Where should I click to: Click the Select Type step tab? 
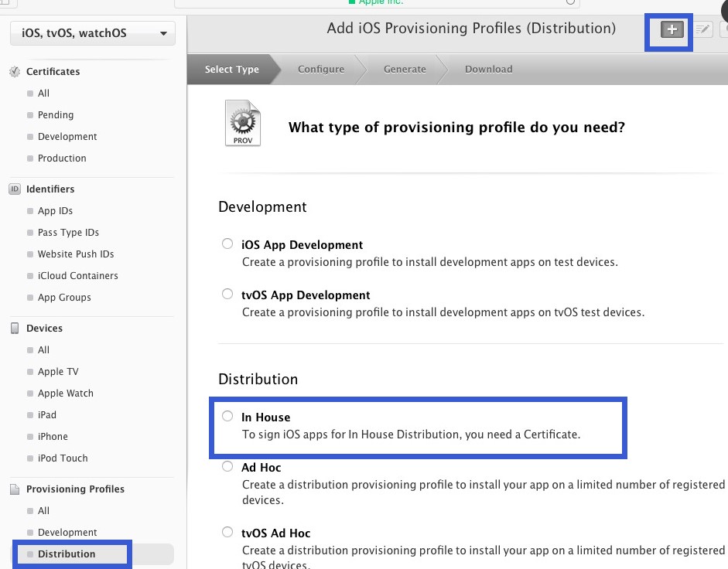pyautogui.click(x=231, y=70)
